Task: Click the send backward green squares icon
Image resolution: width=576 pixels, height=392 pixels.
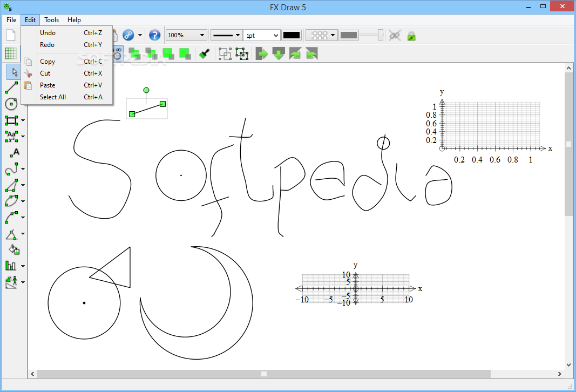Action: [151, 53]
